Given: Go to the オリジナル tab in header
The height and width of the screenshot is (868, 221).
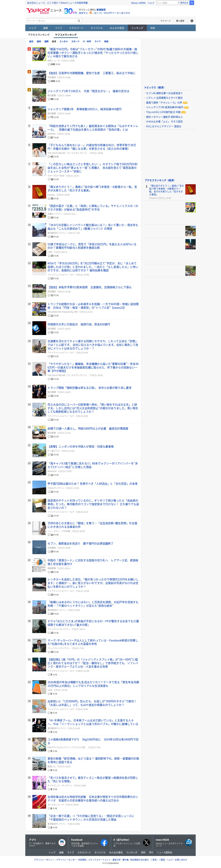Looking at the screenshot, I should pyautogui.click(x=97, y=28).
